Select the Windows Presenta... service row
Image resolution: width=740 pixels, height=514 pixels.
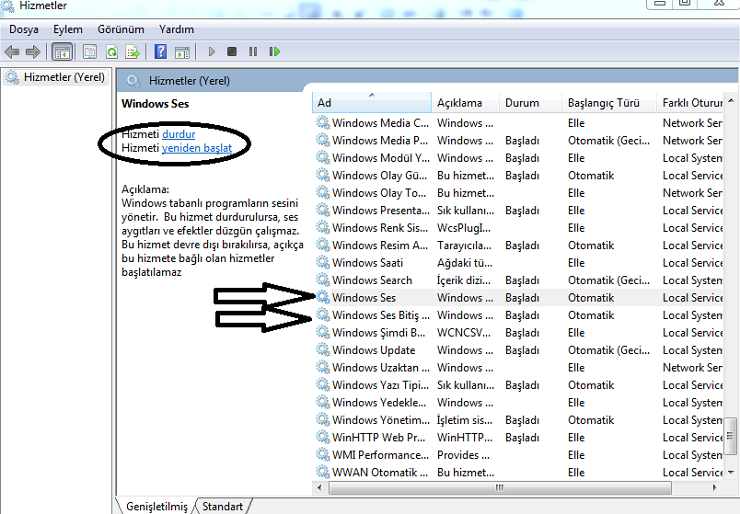[x=518, y=210]
